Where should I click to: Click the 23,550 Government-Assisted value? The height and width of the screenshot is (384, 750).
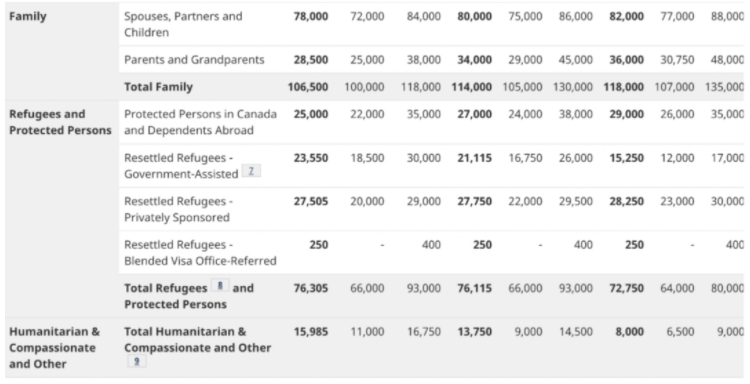[x=311, y=158]
